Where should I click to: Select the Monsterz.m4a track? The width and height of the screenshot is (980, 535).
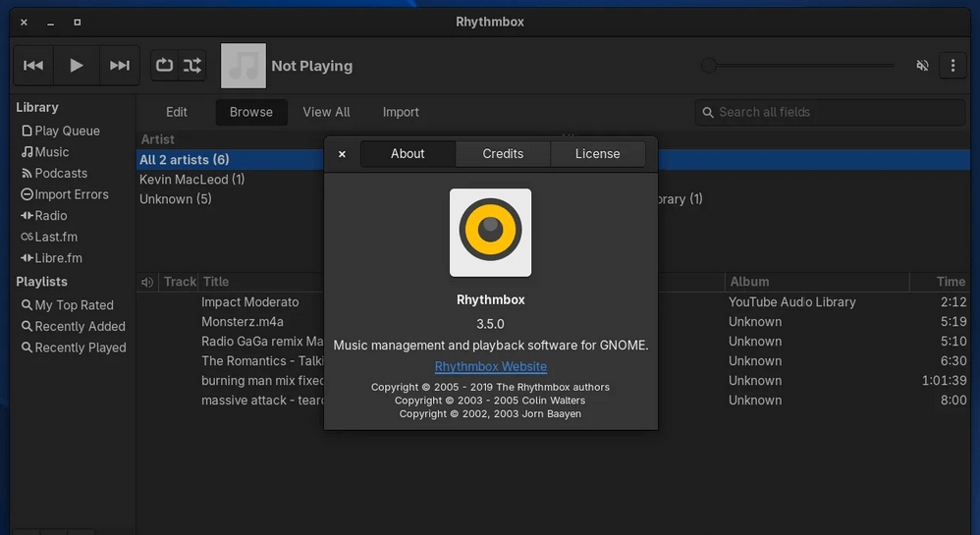click(x=243, y=322)
